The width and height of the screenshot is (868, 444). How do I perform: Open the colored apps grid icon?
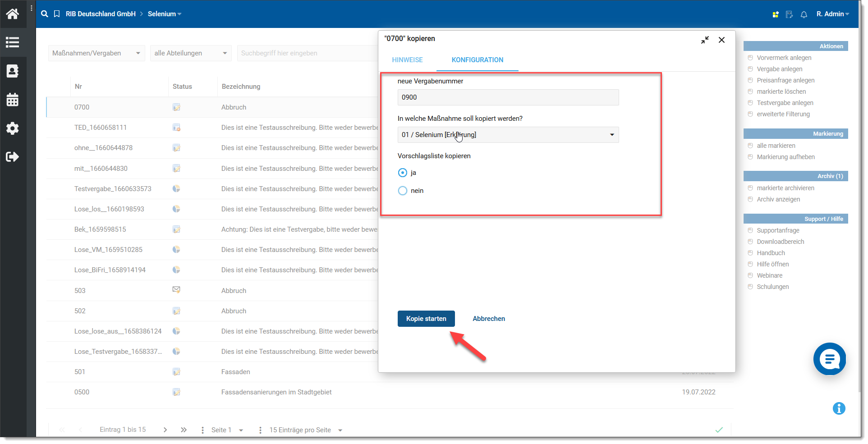[776, 14]
